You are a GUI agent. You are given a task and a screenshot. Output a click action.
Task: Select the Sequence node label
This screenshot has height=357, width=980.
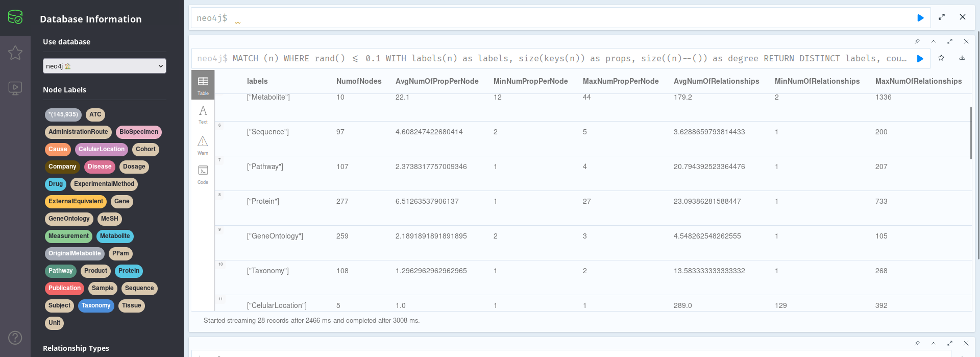(139, 289)
